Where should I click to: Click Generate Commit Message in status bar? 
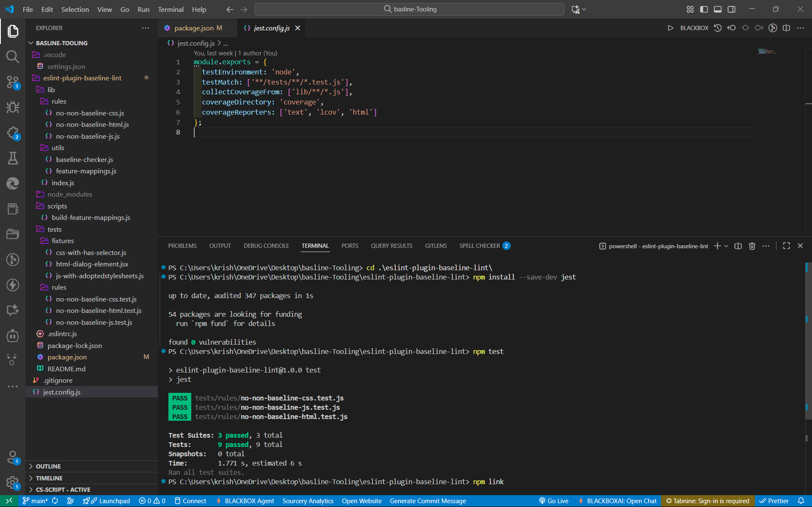tap(428, 501)
